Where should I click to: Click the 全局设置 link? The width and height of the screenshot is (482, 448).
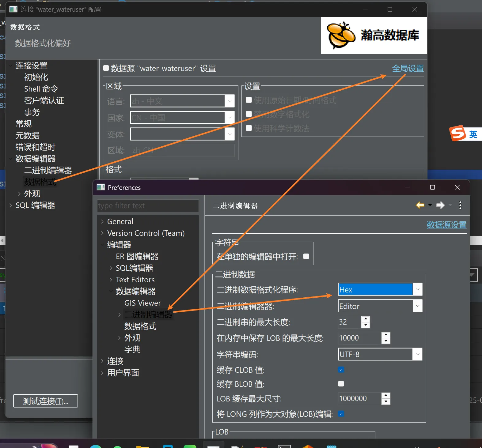(408, 68)
